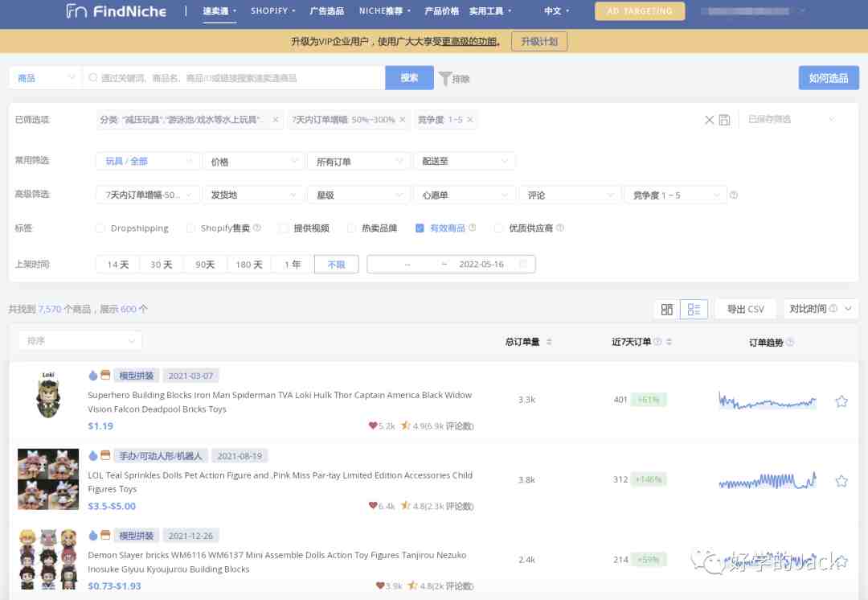Open the date range calendar icon
Screen dimensions: 868x600
523,265
